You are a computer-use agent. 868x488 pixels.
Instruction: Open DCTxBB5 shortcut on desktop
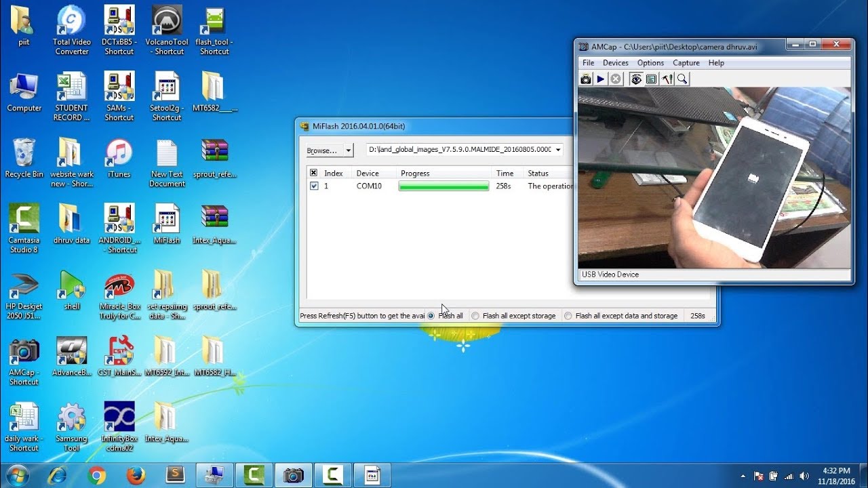119,30
